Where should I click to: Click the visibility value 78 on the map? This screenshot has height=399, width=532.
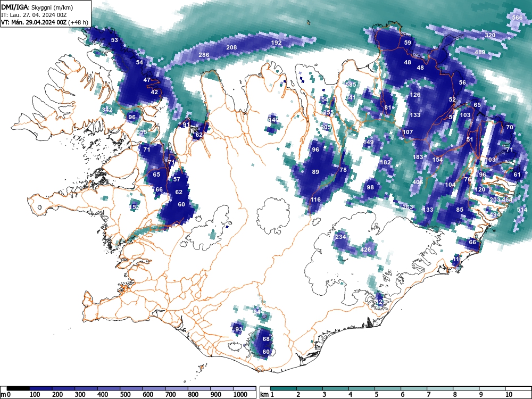click(x=343, y=170)
